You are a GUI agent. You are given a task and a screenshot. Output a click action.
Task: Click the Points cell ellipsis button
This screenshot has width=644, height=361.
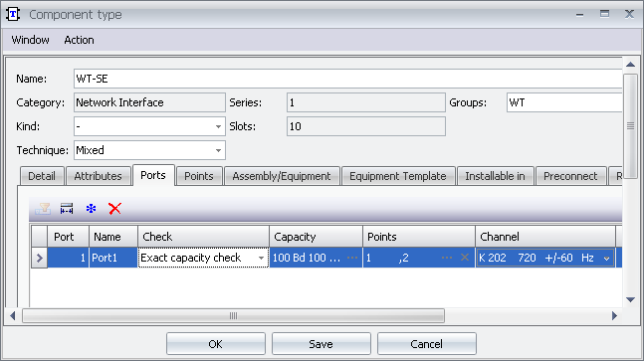point(447,258)
